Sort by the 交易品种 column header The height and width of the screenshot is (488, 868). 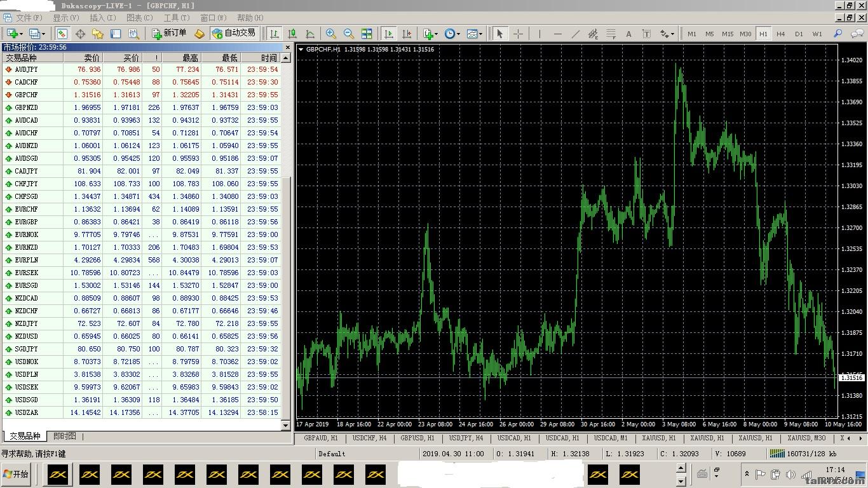tap(32, 58)
